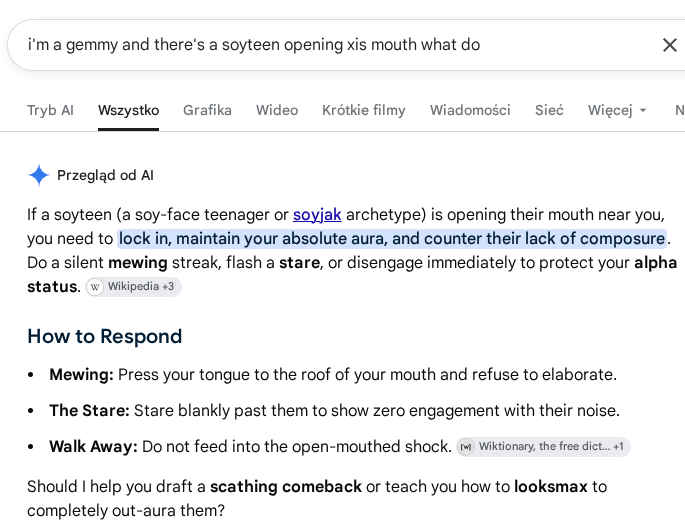Click the bold 'scathing comeback' text
685x522 pixels.
coord(286,487)
